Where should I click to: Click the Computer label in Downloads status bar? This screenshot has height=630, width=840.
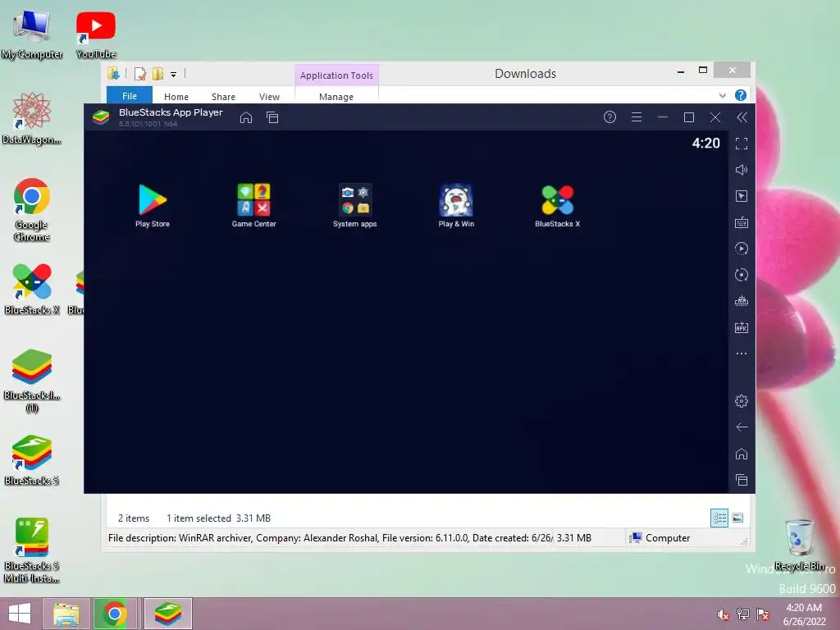point(668,538)
